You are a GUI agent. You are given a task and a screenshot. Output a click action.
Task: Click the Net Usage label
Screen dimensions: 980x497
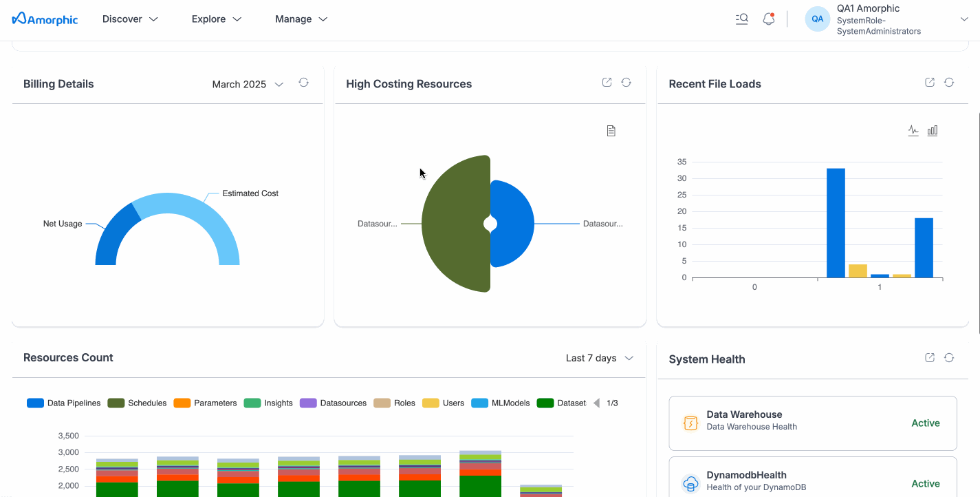pos(63,224)
